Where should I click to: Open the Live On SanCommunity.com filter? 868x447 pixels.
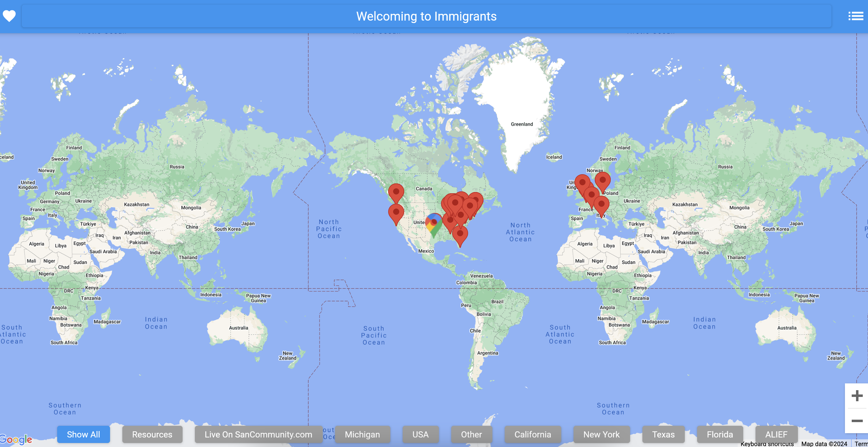pos(258,434)
